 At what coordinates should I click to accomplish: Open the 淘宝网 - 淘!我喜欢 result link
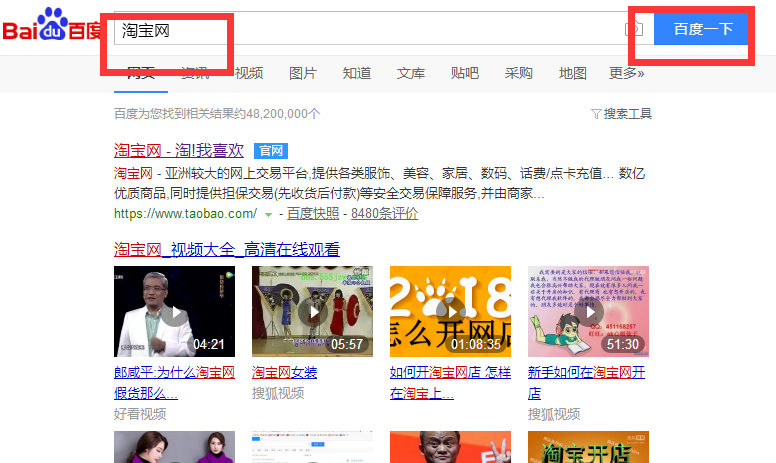tap(179, 150)
